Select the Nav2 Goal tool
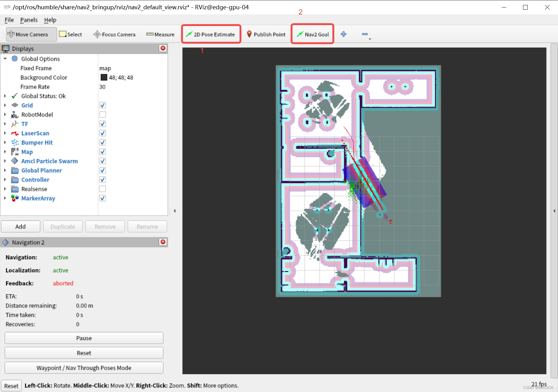Image resolution: width=558 pixels, height=392 pixels. [x=312, y=34]
